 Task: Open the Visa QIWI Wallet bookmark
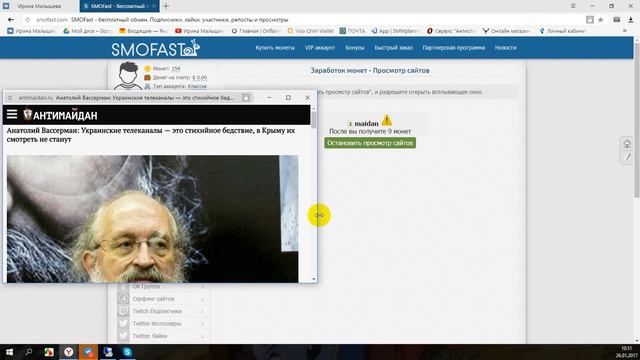311,31
